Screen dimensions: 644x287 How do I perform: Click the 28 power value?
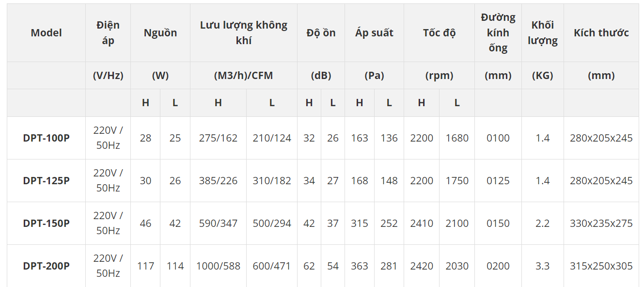(x=145, y=138)
